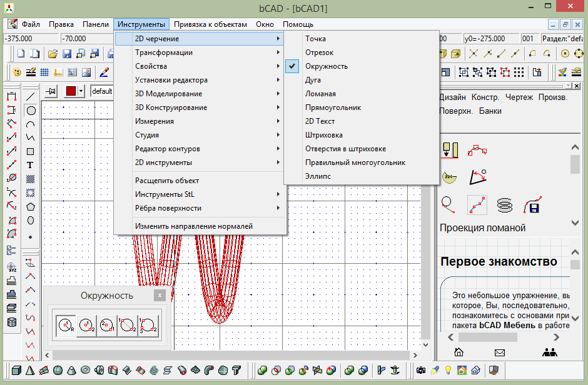588x385 pixels.
Task: Save drawing with the floppy disk icon
Action: click(67, 54)
